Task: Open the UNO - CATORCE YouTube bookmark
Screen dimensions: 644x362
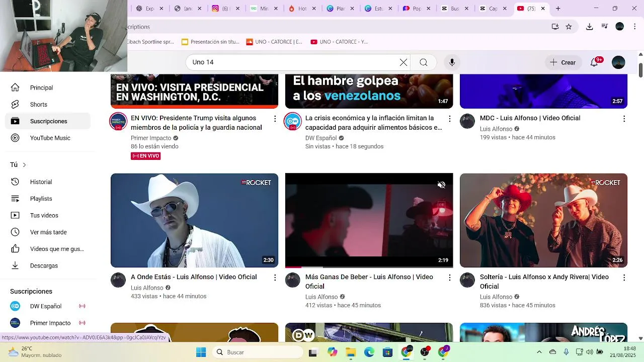Action: tap(339, 42)
